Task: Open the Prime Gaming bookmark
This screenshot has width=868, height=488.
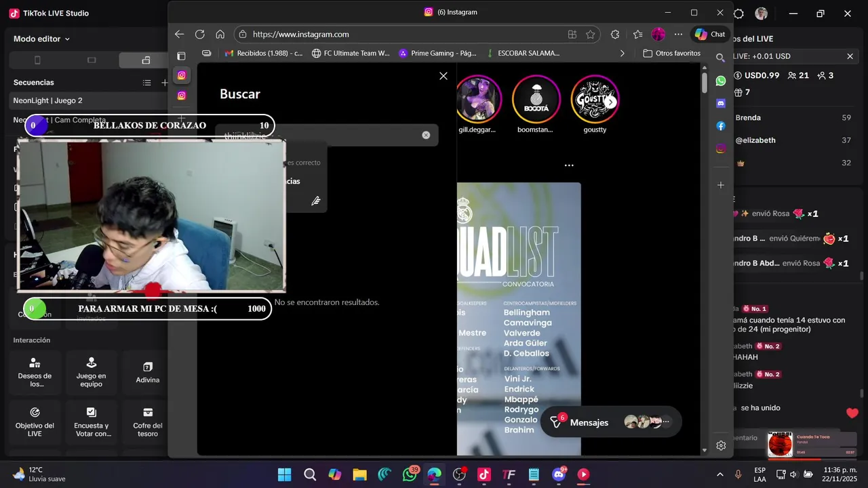Action: [437, 53]
